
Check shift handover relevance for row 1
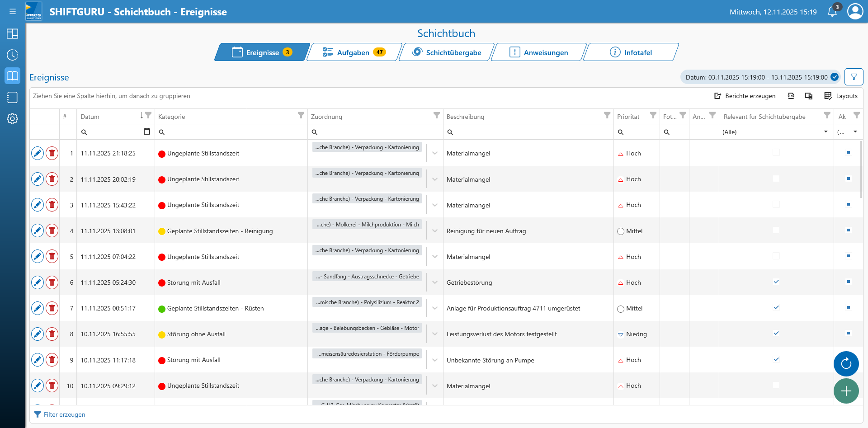coord(776,153)
